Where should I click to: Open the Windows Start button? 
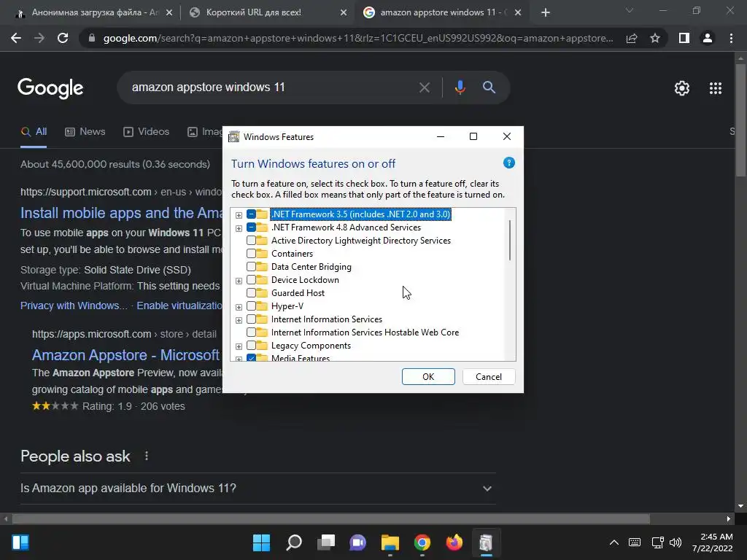tap(261, 542)
